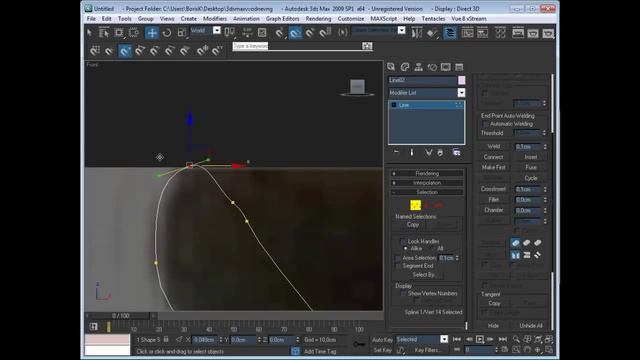Toggle the Window/Crossing selection icon
The image size is (640, 360).
134,33
